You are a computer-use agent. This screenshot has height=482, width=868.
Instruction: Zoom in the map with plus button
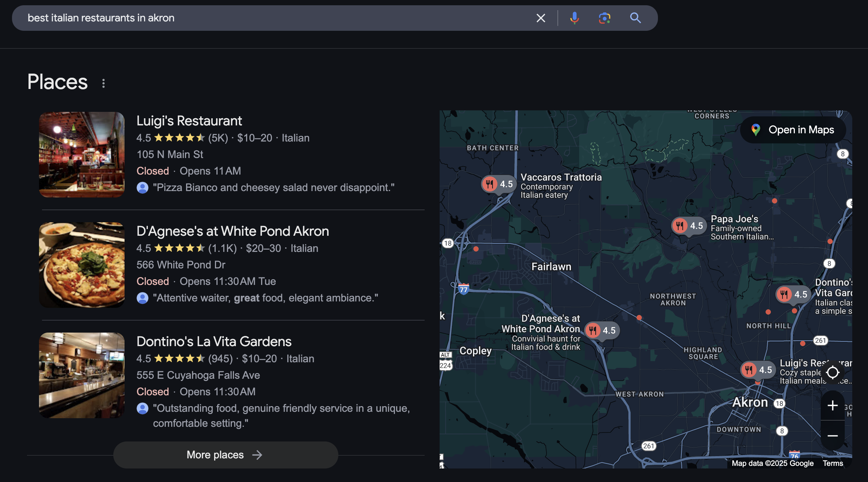click(833, 405)
